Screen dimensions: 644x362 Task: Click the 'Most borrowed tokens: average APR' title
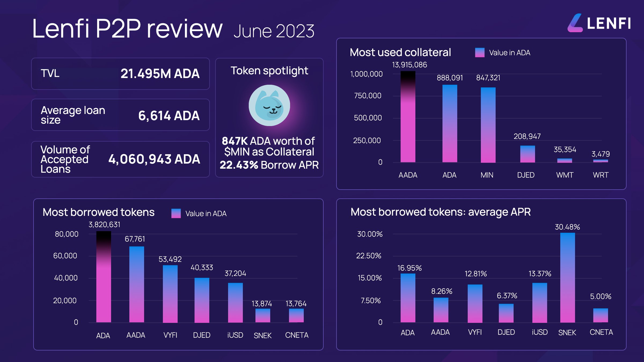point(441,212)
